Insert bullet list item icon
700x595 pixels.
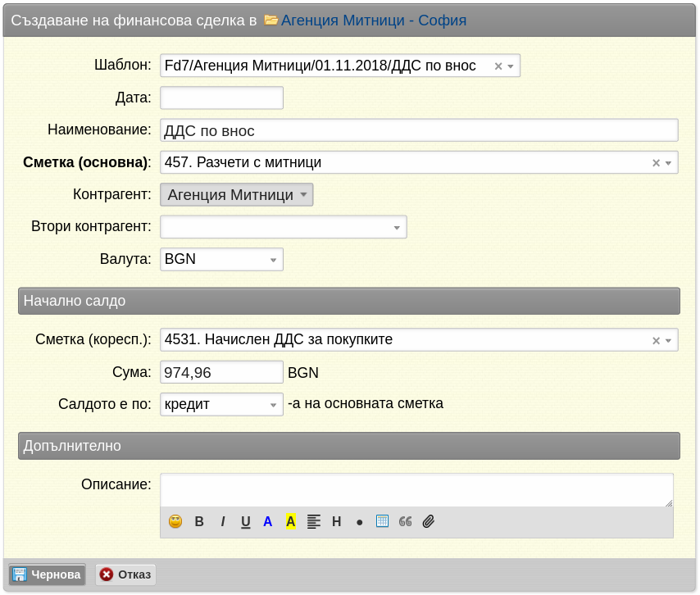pos(359,522)
